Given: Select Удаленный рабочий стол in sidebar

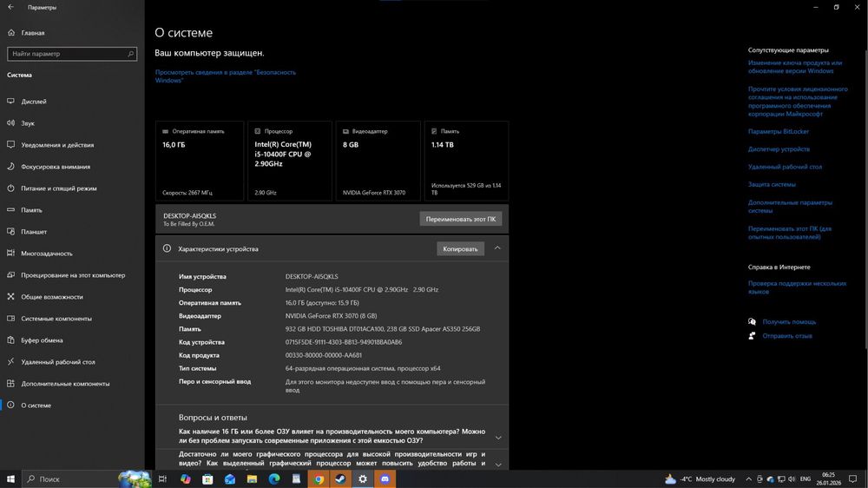Looking at the screenshot, I should (58, 362).
